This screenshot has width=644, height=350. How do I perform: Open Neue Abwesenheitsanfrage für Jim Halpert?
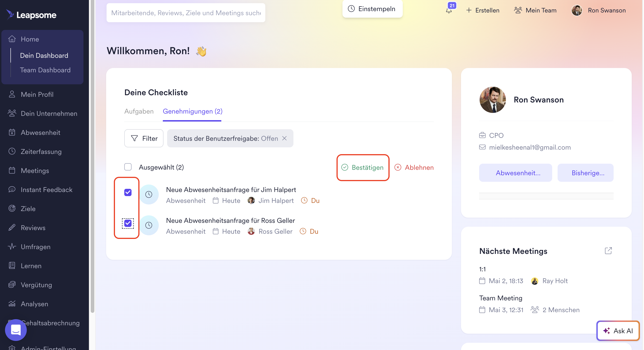tap(231, 190)
